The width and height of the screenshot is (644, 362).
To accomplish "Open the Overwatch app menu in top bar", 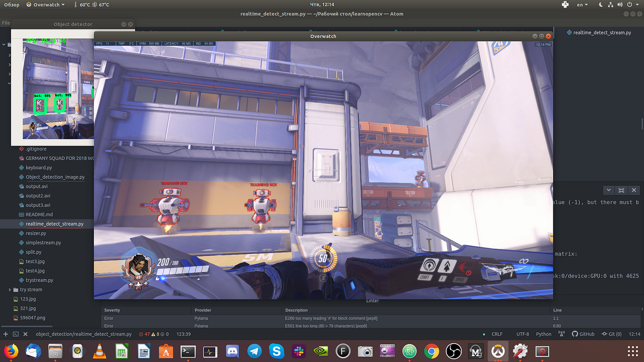I will [46, 5].
